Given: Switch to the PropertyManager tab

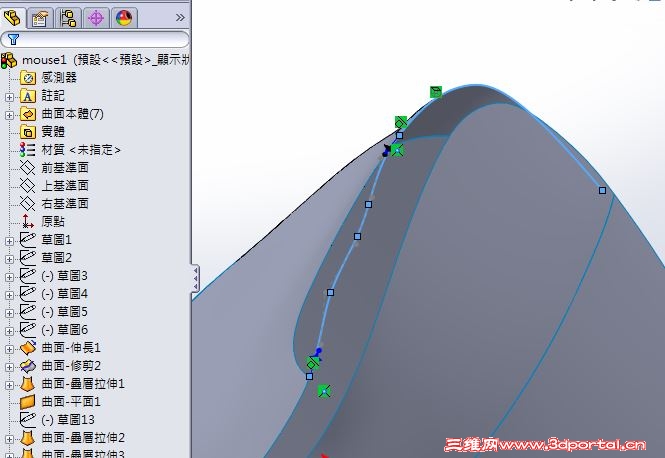Looking at the screenshot, I should pos(39,18).
